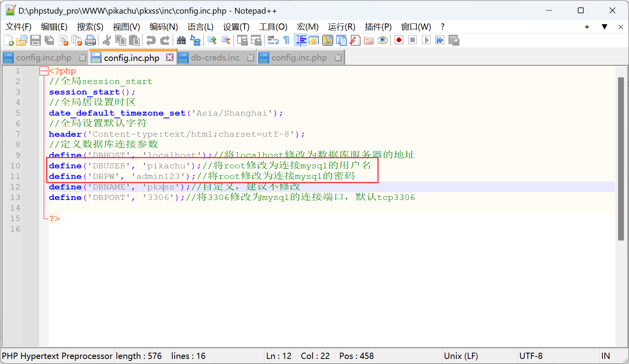Open the 语言(L) menu
Viewport: 629px width, 364px height.
200,27
